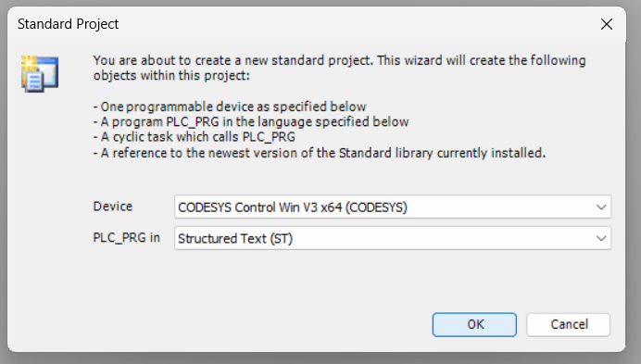Click the 'A program PLC_PRG in the language' line

(251, 122)
